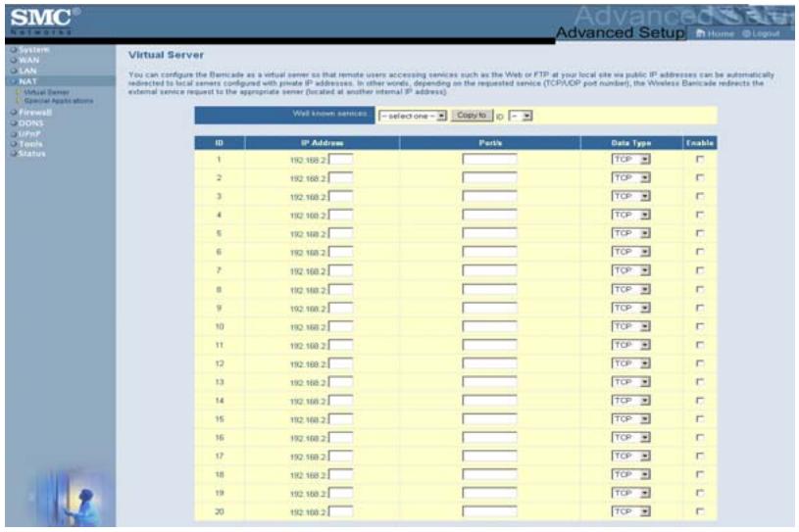Go to Virtual Server submenu link
This screenshot has width=799, height=532.
[46, 93]
